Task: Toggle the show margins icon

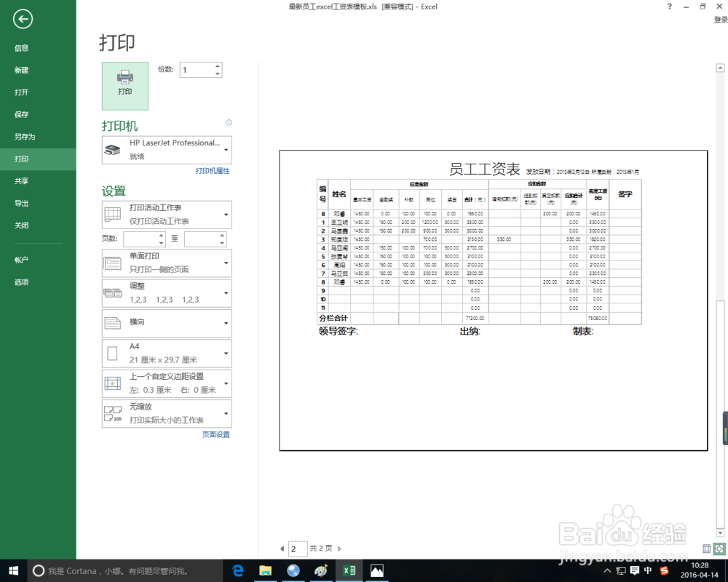Action: coord(707,549)
